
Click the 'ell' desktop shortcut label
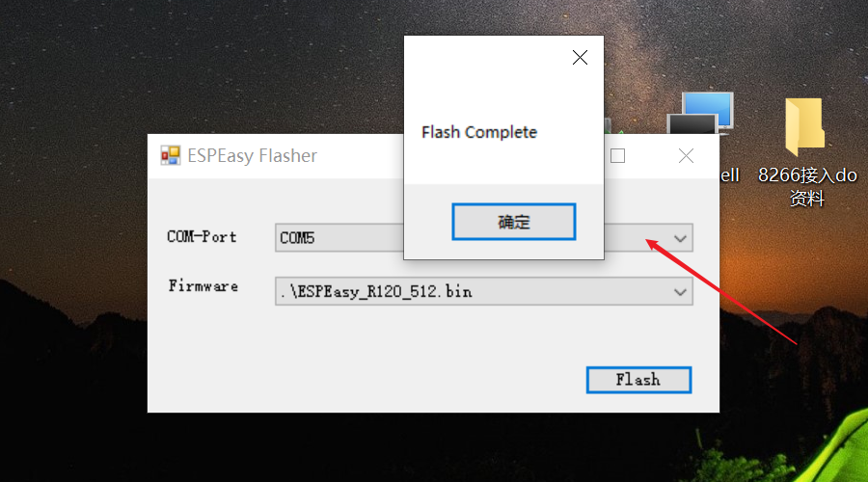pos(730,175)
